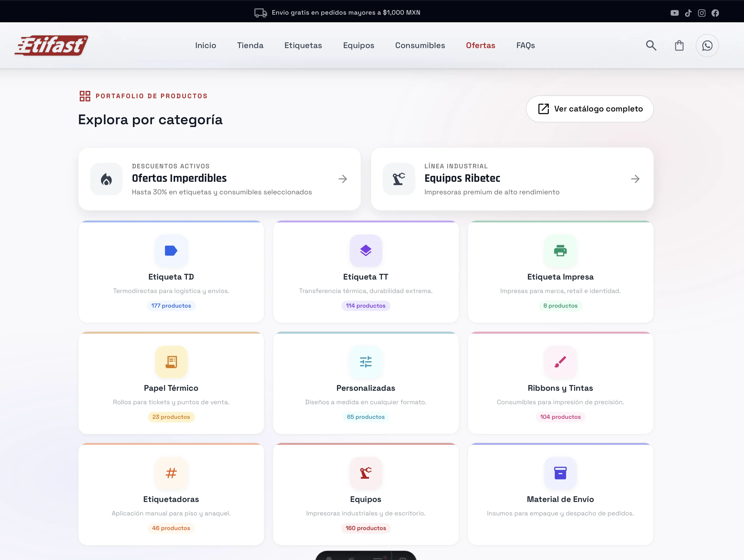Open the YouTube social icon

pos(675,13)
